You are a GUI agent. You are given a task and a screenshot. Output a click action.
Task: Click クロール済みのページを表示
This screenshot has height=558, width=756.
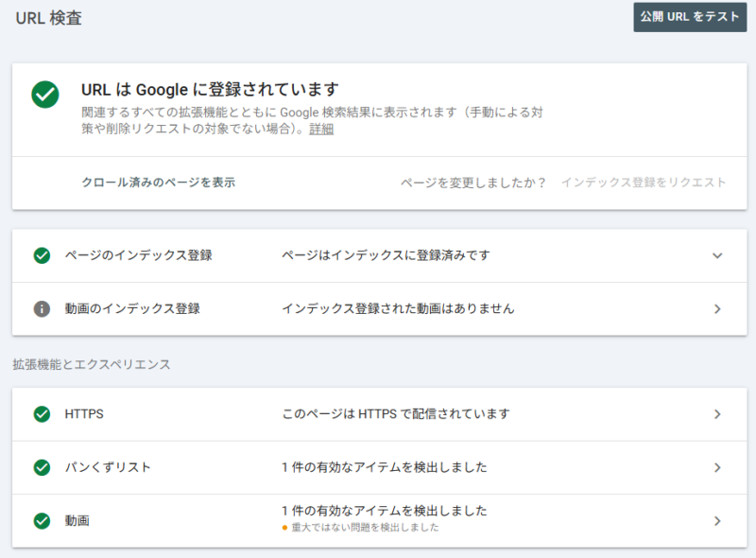(159, 183)
